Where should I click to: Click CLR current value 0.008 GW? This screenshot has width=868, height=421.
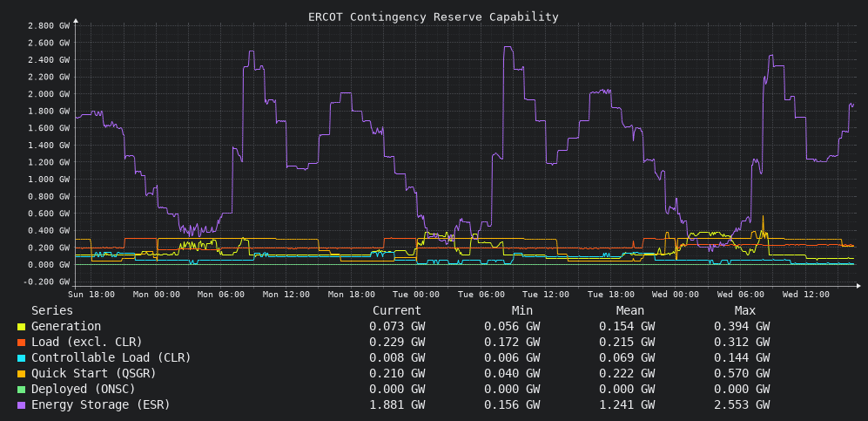(x=397, y=358)
